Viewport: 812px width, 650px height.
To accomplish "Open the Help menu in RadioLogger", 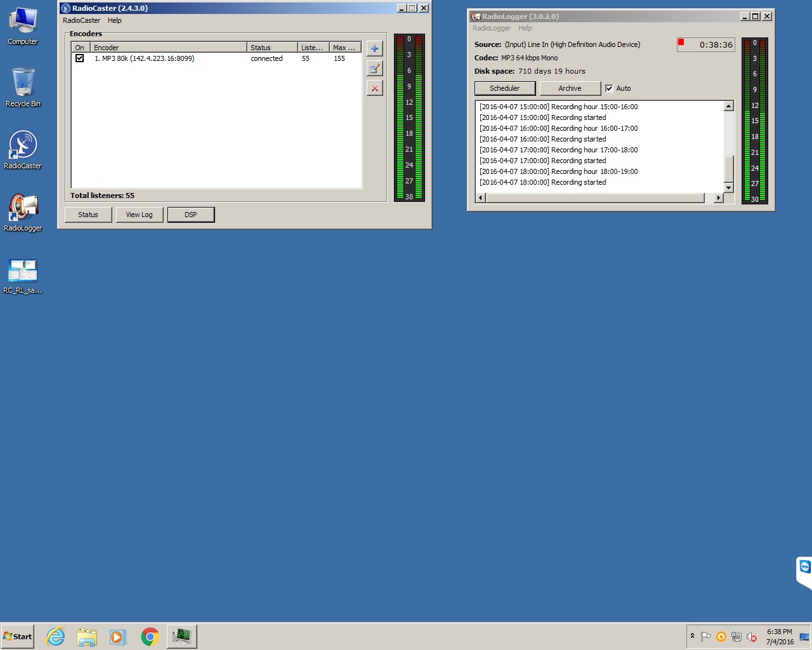I will (x=525, y=28).
